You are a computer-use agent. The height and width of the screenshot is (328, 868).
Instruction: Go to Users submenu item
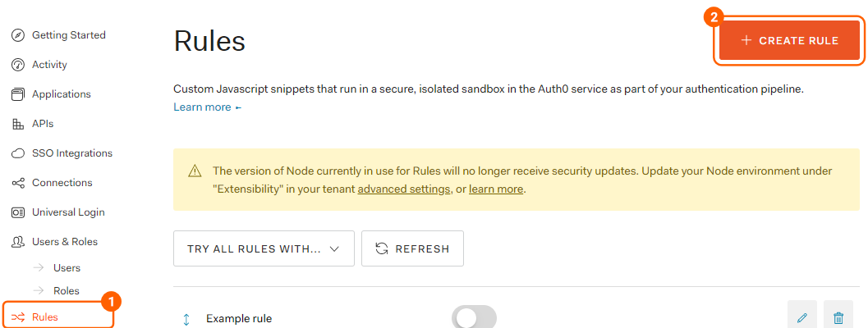(67, 267)
